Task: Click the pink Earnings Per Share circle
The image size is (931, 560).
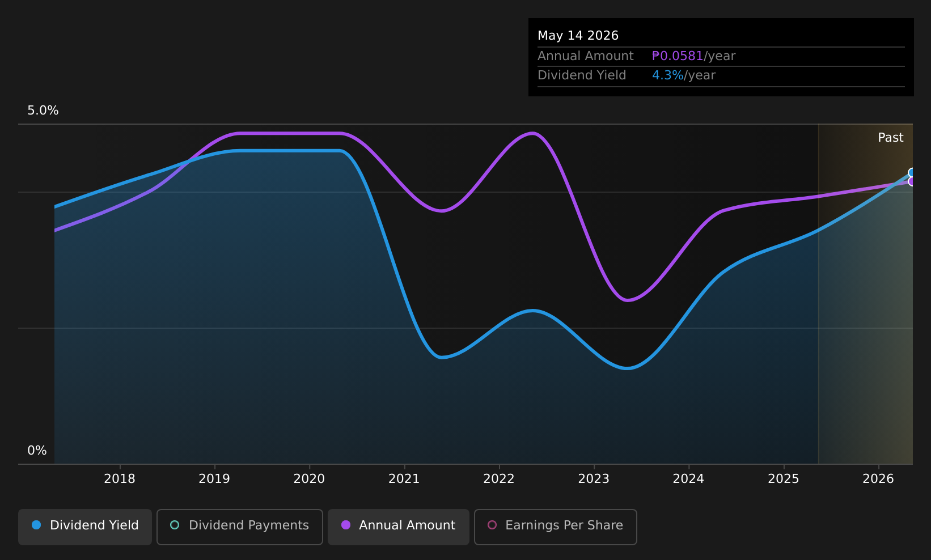Action: (x=492, y=525)
